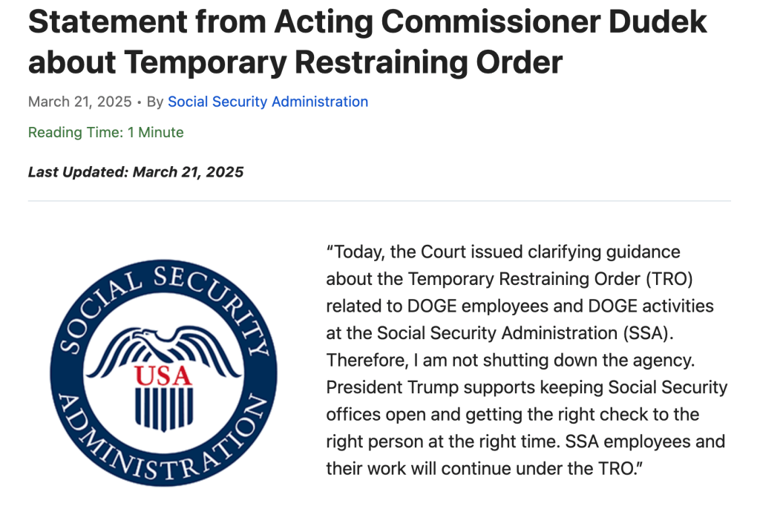
Task: Click the green "Reading Time: 1 Minute" label
Action: (x=105, y=133)
